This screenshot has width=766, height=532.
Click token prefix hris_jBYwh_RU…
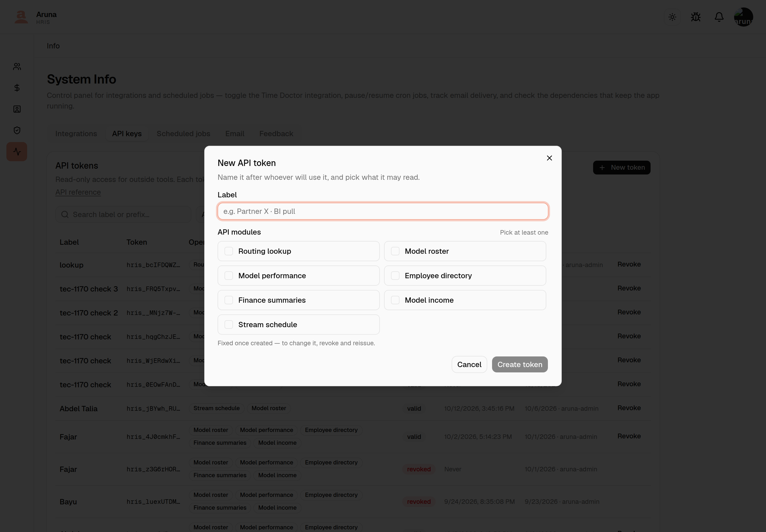coord(153,409)
